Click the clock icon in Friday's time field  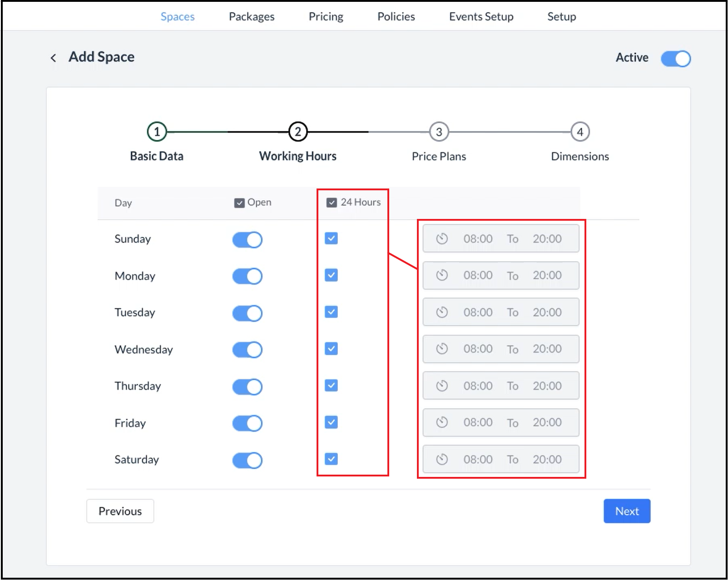click(x=441, y=422)
